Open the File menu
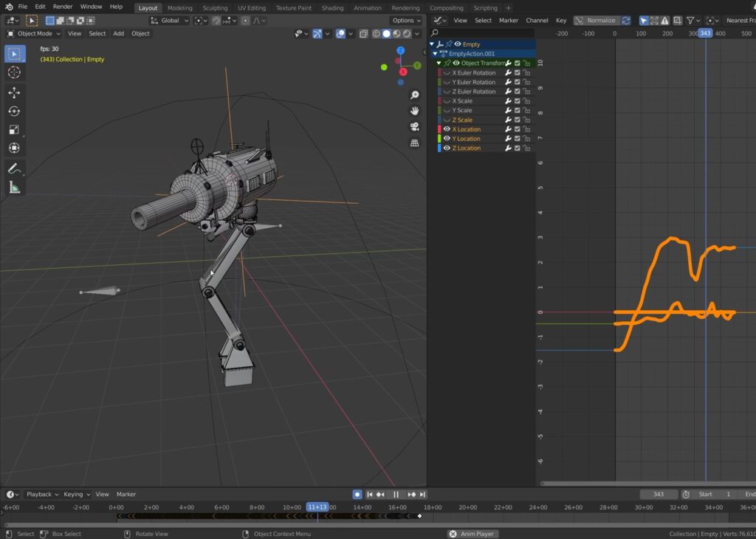The image size is (756, 539). [23, 7]
